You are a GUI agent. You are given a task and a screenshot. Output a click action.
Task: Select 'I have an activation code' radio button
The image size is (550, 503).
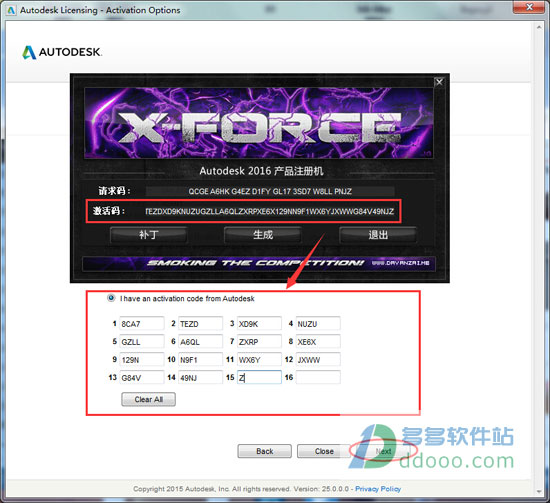pos(111,299)
